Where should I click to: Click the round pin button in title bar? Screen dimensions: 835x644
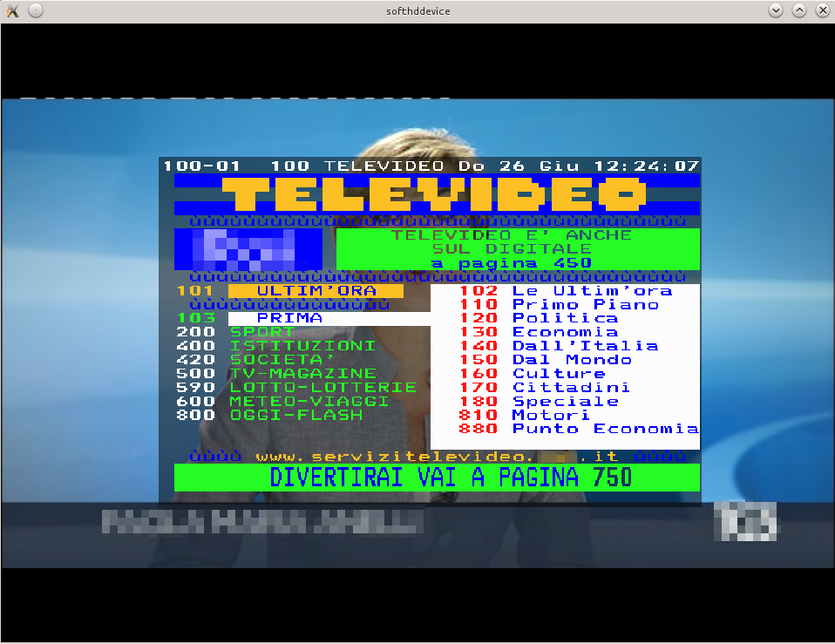[36, 10]
